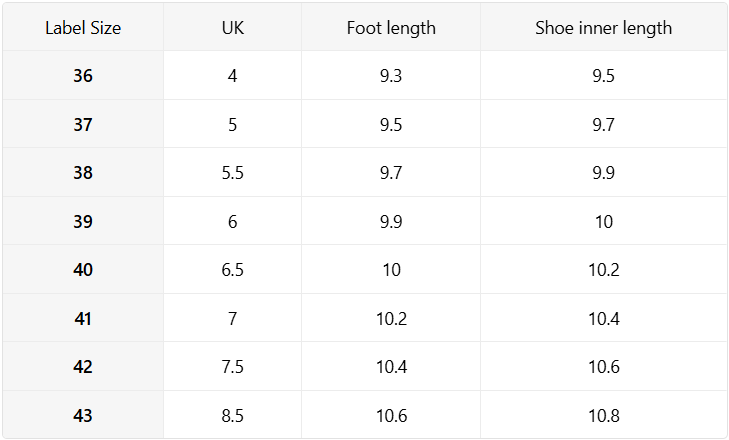Select the UK column header

[232, 28]
